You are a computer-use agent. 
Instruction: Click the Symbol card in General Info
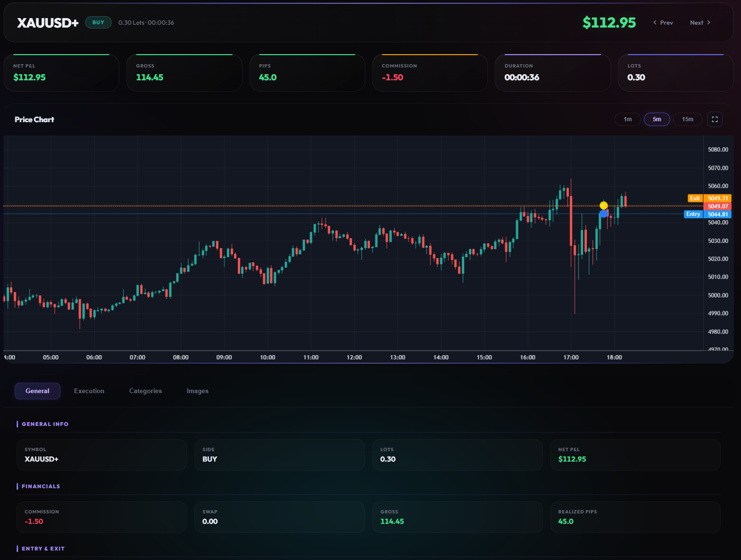click(102, 455)
